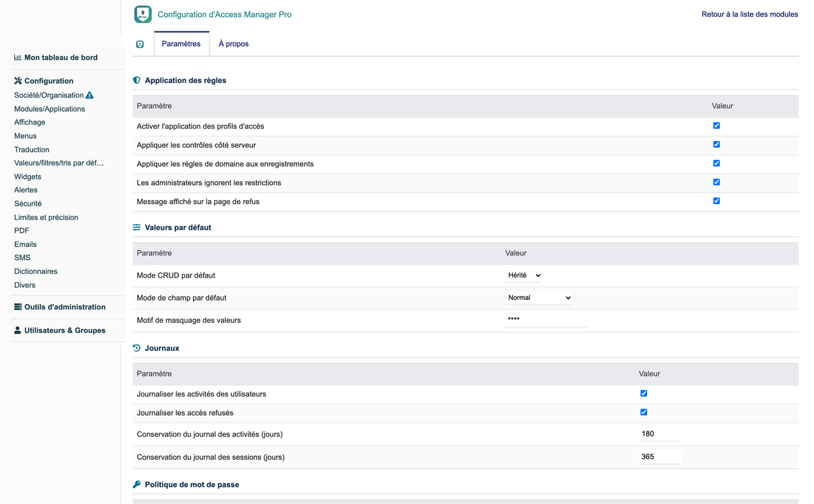The image size is (814, 504).
Task: Open the SMS settings page
Action: pyautogui.click(x=22, y=258)
